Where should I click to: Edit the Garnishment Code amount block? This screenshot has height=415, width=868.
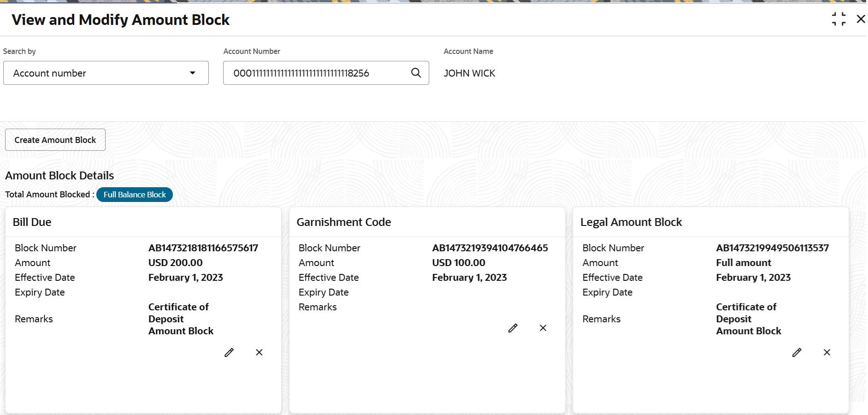point(513,328)
